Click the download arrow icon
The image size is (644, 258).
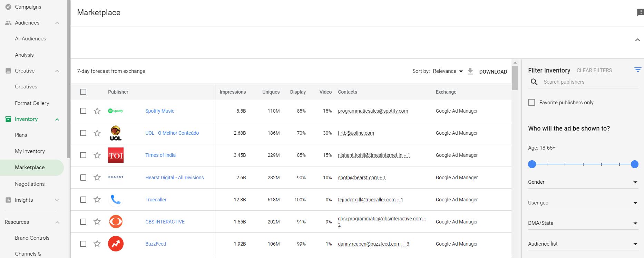click(x=470, y=71)
